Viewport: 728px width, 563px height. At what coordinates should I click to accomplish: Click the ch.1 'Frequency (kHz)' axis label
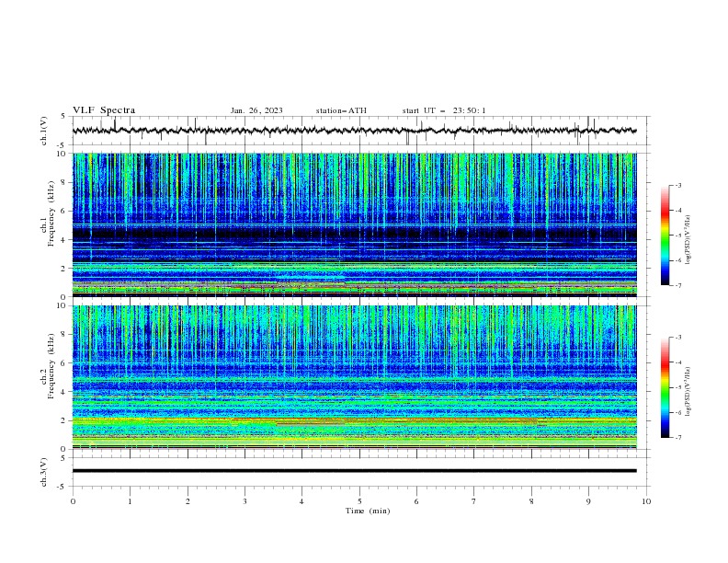click(51, 213)
